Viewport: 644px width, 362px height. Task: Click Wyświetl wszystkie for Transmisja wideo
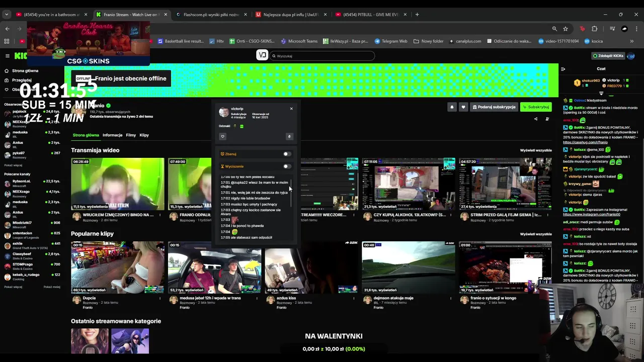click(x=536, y=150)
